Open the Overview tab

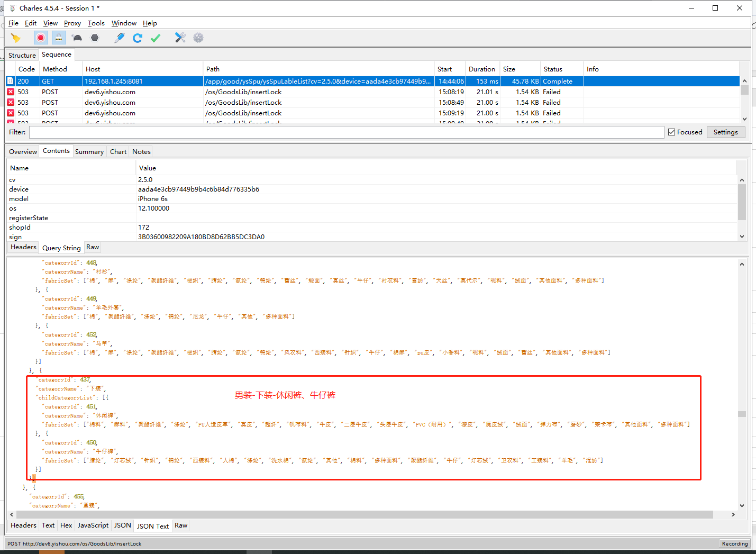[x=23, y=151]
